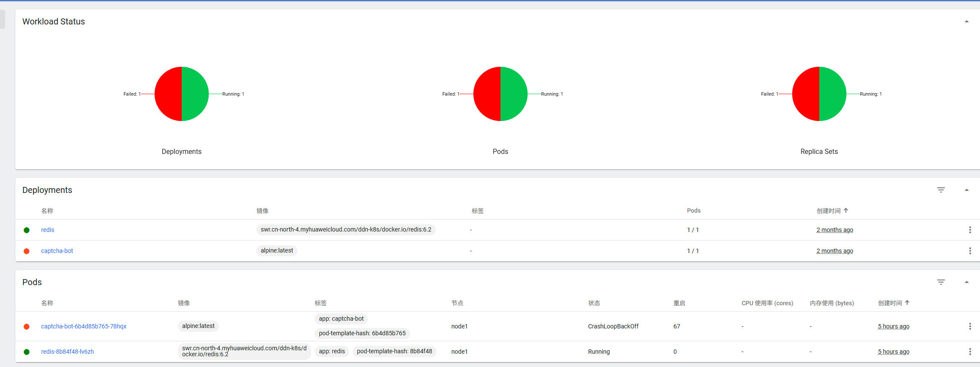Toggle sort arrow on Pods 创建时间 column
Image resolution: width=980 pixels, height=367 pixels.
(907, 303)
